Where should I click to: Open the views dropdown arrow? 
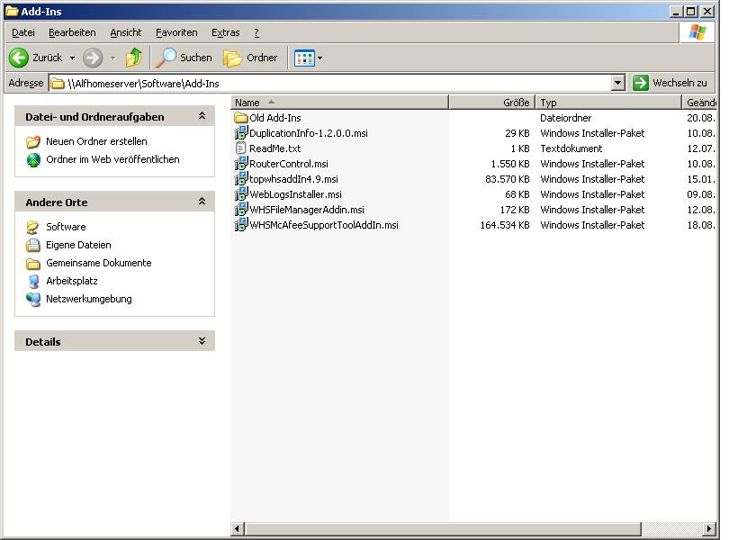319,58
